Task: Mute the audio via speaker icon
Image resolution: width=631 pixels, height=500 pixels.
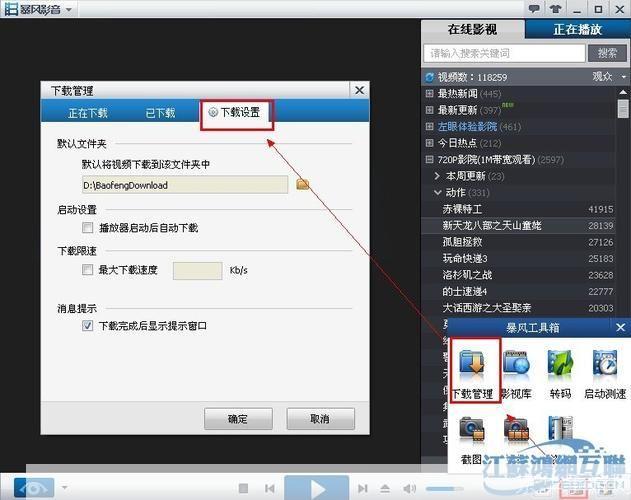Action: tap(409, 488)
